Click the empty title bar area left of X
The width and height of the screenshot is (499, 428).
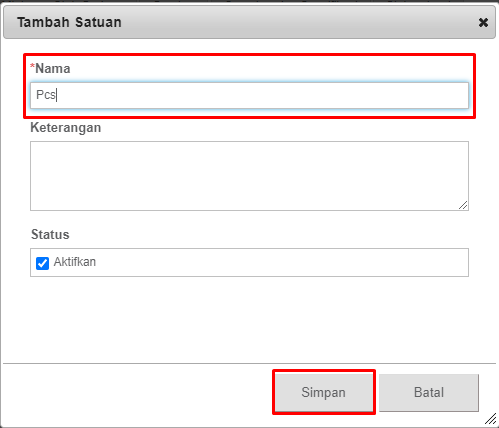pyautogui.click(x=300, y=22)
